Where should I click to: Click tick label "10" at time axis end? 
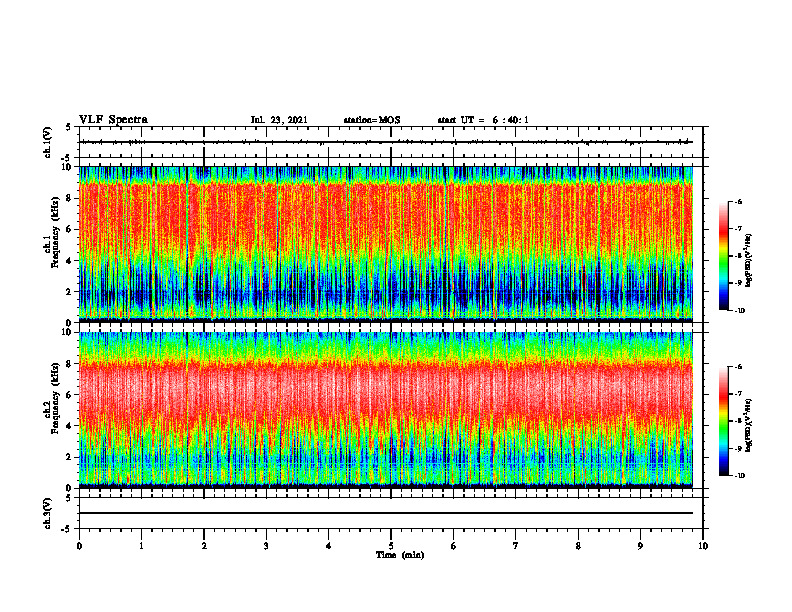click(x=703, y=546)
